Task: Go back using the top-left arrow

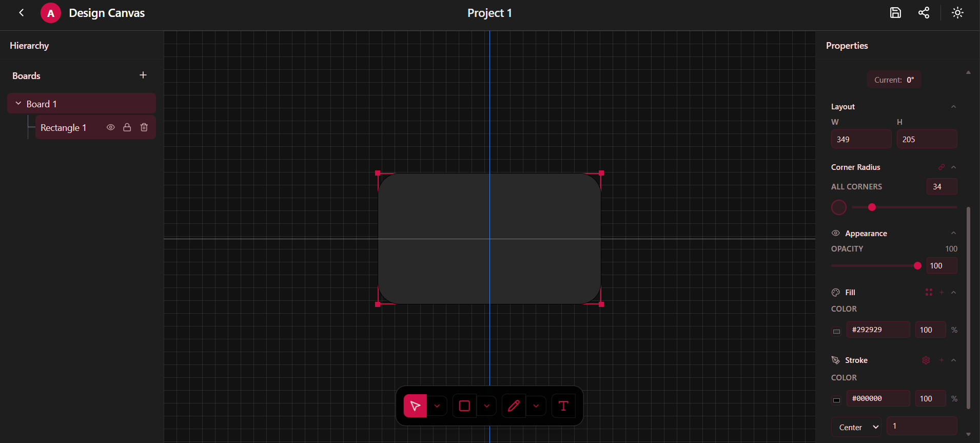Action: coord(21,13)
